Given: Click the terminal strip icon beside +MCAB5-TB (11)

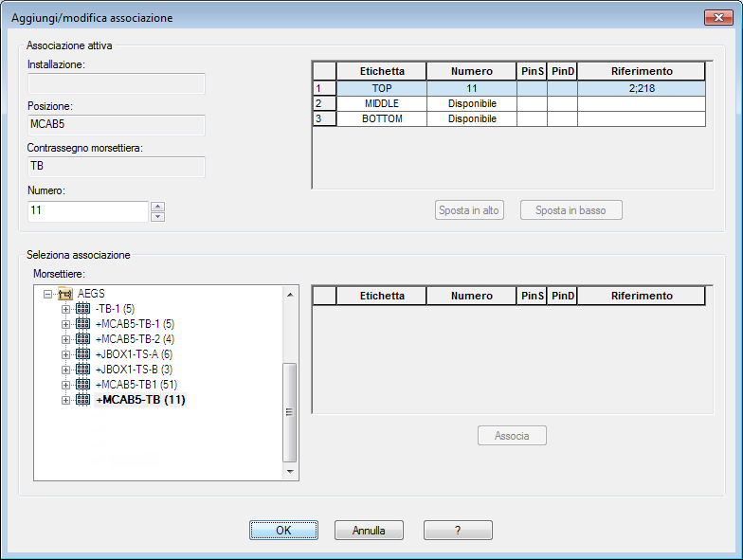Looking at the screenshot, I should [x=83, y=400].
